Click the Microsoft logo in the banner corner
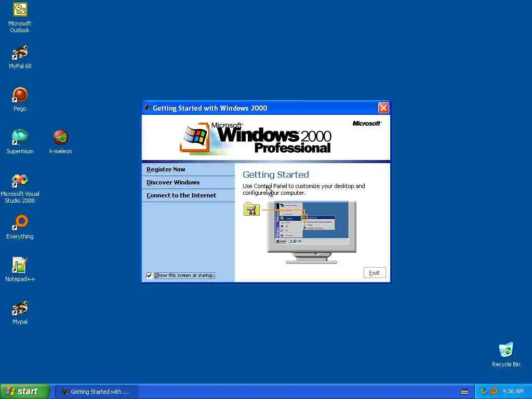Screen dimensions: 532x399 [366, 124]
